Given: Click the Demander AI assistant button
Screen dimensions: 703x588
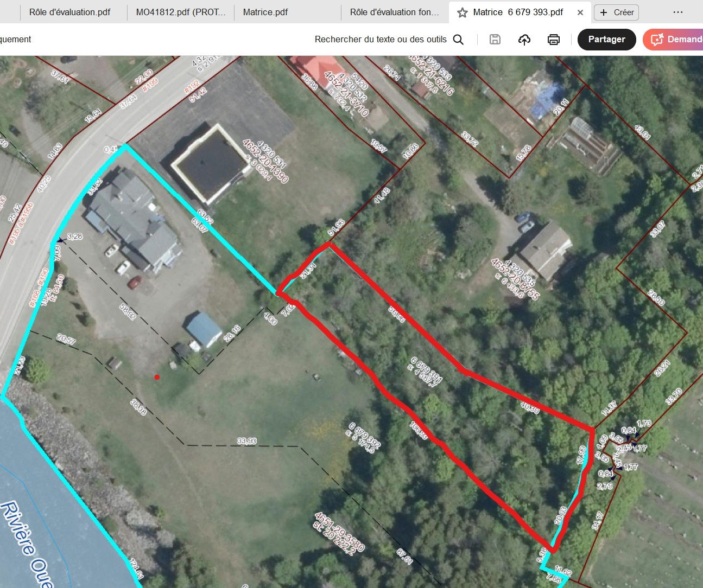Looking at the screenshot, I should 673,40.
